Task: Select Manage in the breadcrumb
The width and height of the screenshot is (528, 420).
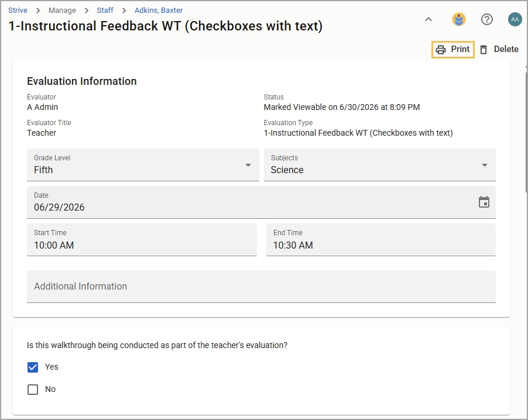Action: pyautogui.click(x=62, y=11)
